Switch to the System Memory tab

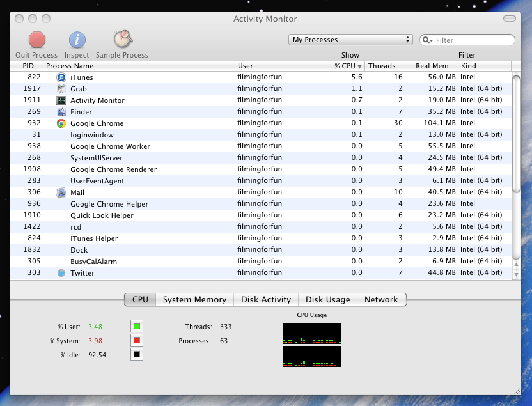pos(194,299)
